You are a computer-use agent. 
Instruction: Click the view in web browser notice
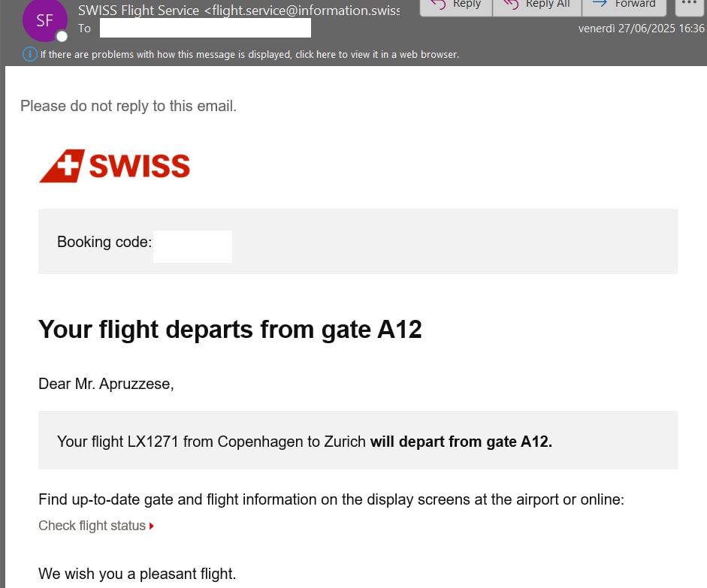point(249,55)
